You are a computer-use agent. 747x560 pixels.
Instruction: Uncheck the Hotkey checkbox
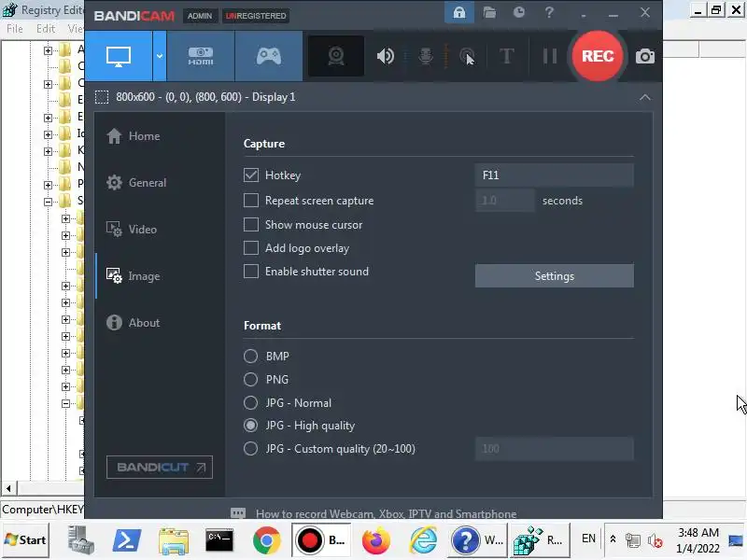251,175
